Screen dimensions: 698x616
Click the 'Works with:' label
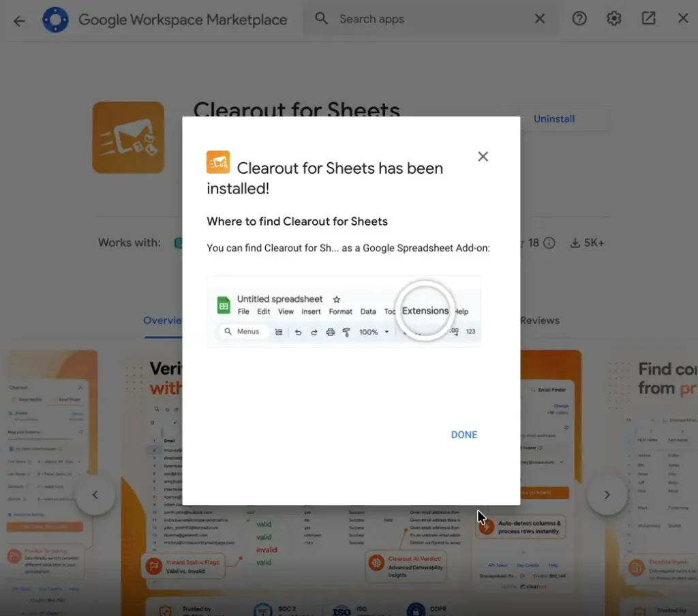pos(129,243)
